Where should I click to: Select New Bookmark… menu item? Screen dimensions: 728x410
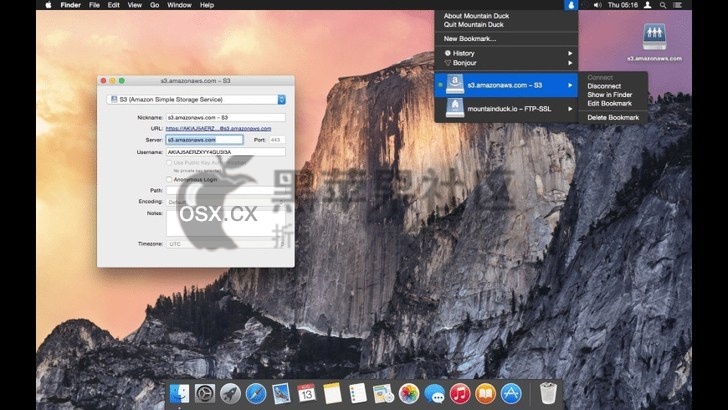[470, 39]
